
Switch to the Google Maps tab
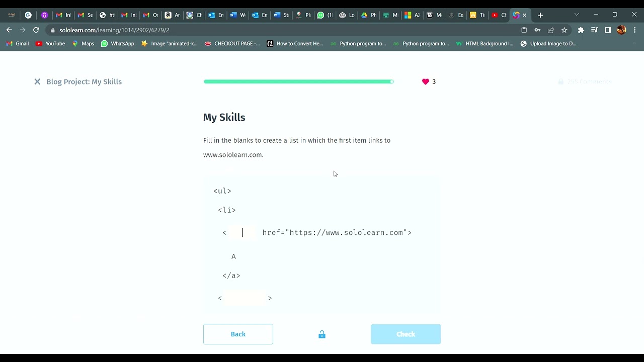click(303, 15)
